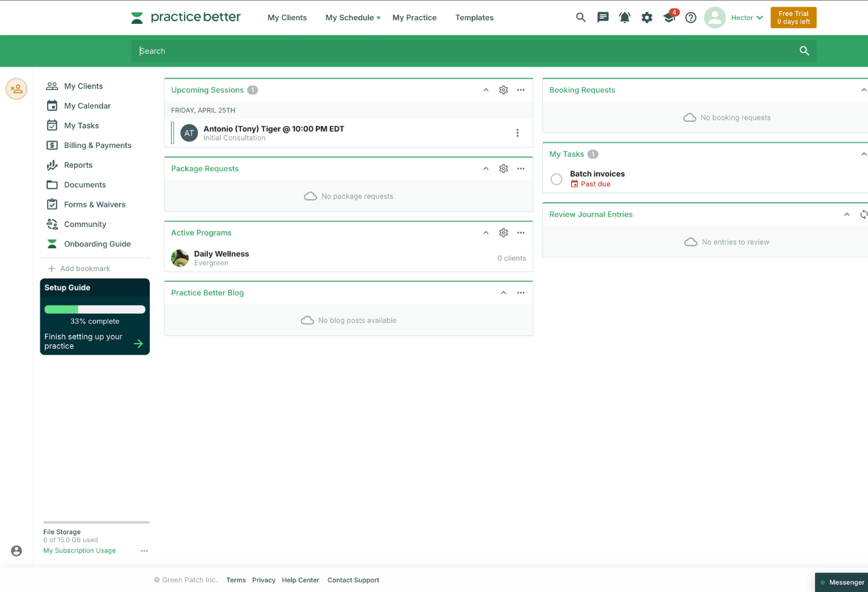This screenshot has width=868, height=592.
Task: Open Package Requests more options ellipsis
Action: click(x=521, y=169)
